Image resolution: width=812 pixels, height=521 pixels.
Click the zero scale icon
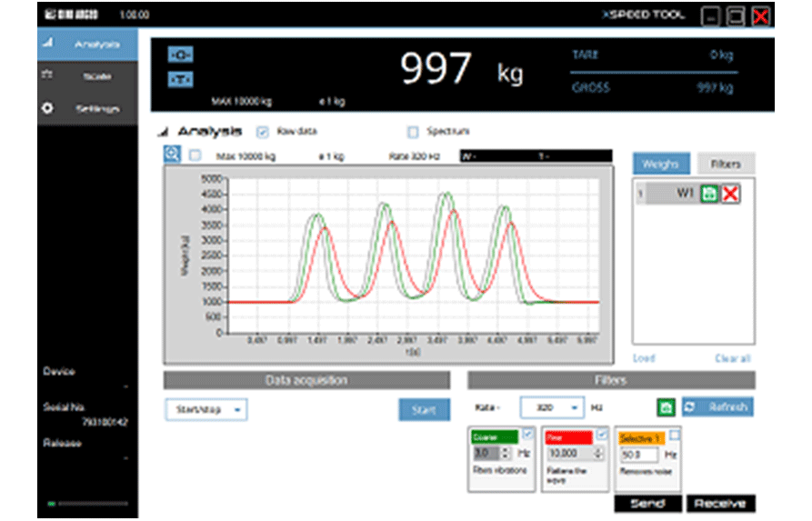pos(180,56)
